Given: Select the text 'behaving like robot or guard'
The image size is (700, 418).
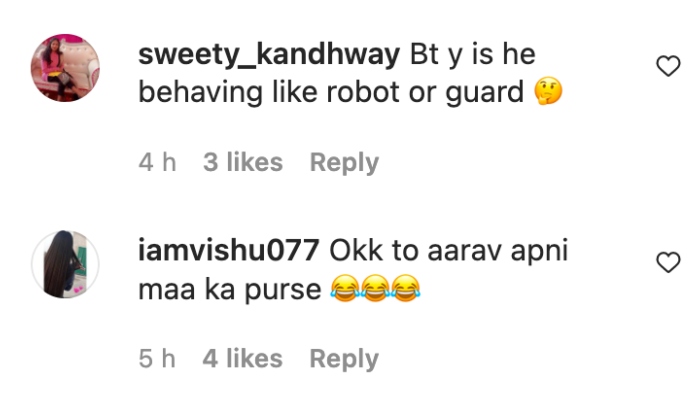Looking at the screenshot, I should click(x=331, y=92).
